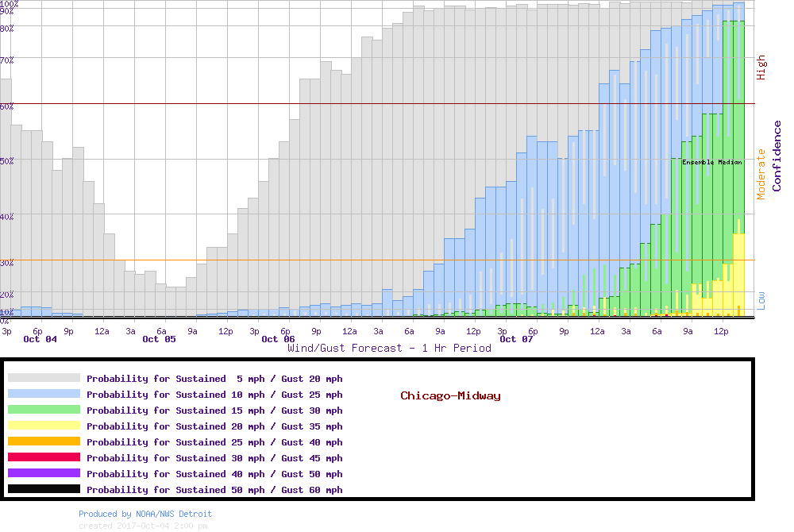Click the Ensemble Median label on chart

(x=711, y=162)
